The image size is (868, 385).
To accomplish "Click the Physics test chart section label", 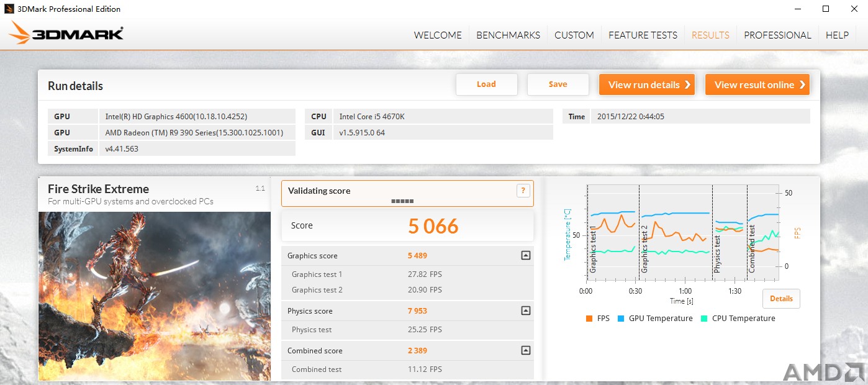I will click(717, 253).
